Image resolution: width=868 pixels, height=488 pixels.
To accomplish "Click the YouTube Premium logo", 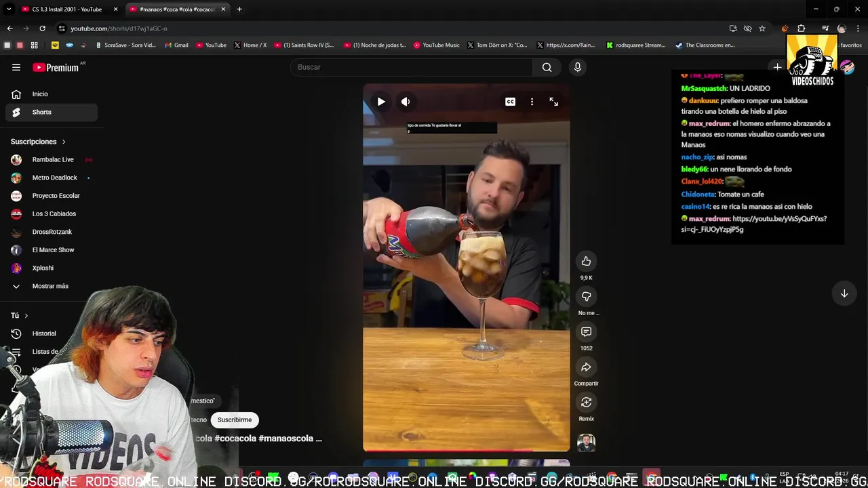I will 56,67.
